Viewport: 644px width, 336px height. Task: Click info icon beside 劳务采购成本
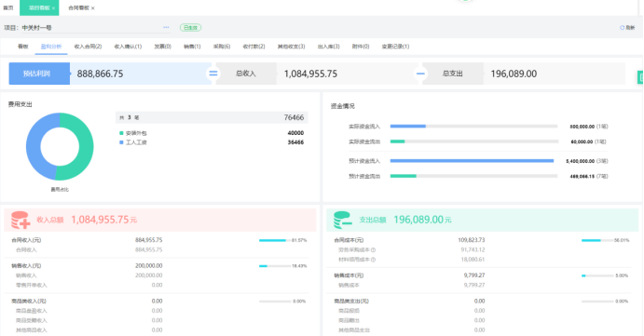click(x=374, y=249)
